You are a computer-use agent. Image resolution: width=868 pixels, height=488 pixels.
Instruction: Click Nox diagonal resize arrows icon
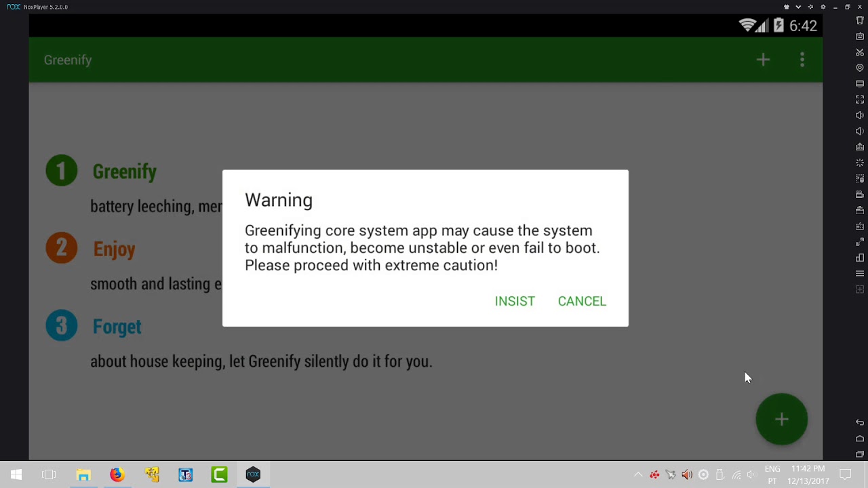click(x=860, y=242)
